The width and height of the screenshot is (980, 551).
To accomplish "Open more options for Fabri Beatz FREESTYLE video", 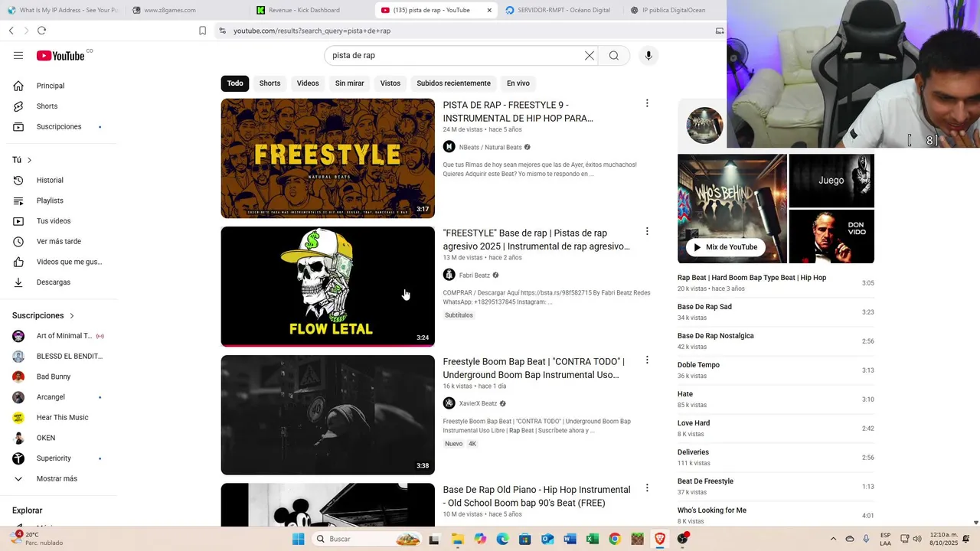I will [647, 231].
